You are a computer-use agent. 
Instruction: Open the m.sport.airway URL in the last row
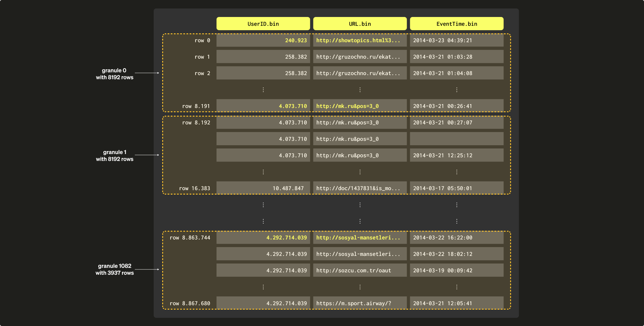(354, 303)
